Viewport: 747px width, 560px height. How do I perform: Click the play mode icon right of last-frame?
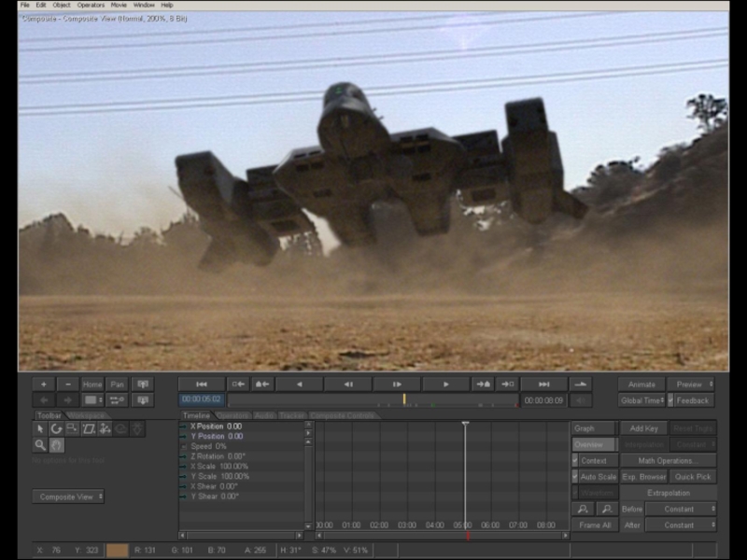point(581,385)
